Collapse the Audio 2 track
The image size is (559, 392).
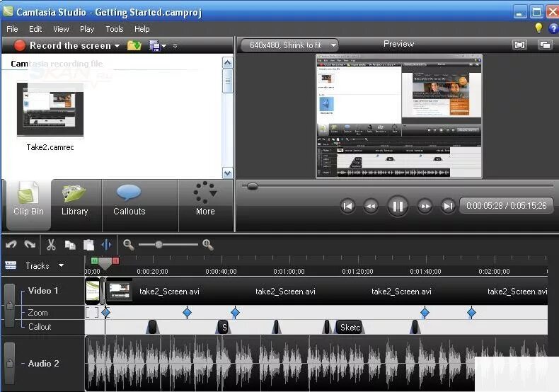[23, 364]
